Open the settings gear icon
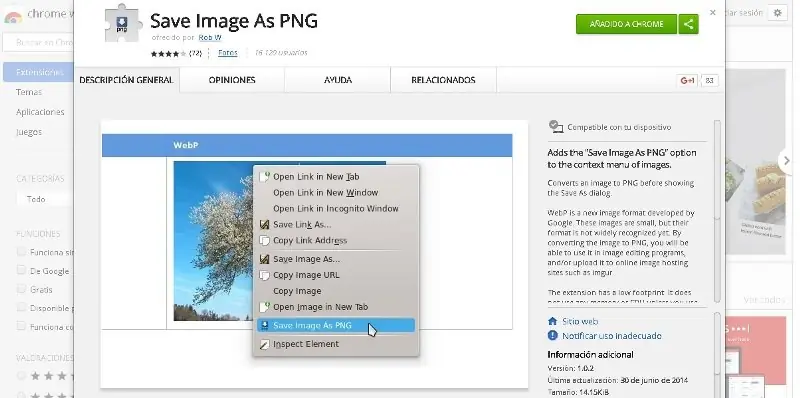This screenshot has height=398, width=800. tap(777, 13)
